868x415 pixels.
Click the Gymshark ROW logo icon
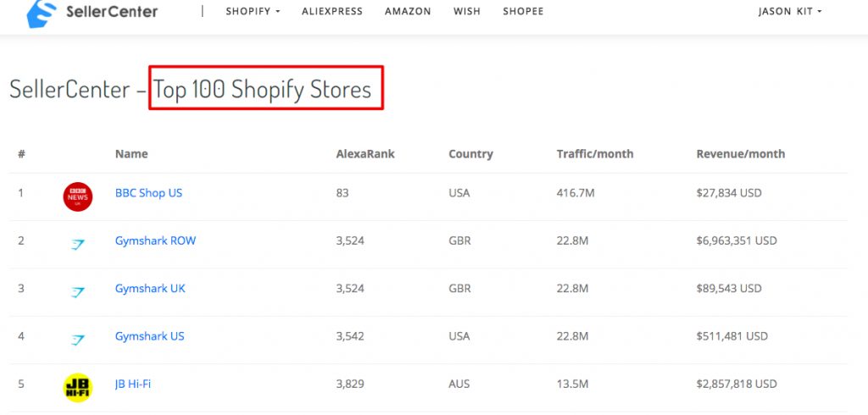pos(77,244)
